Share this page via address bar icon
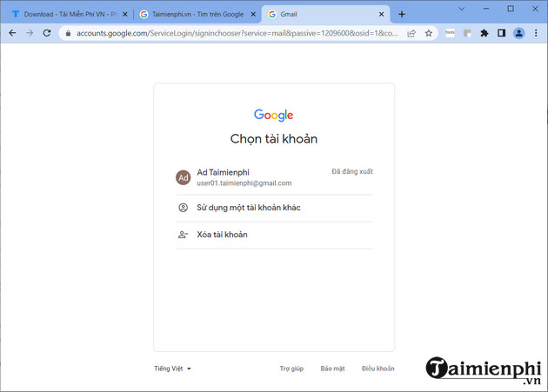 [x=411, y=34]
